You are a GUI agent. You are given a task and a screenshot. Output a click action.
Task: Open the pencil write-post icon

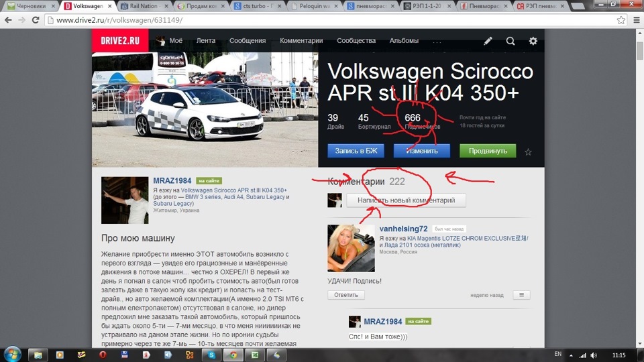pyautogui.click(x=488, y=41)
